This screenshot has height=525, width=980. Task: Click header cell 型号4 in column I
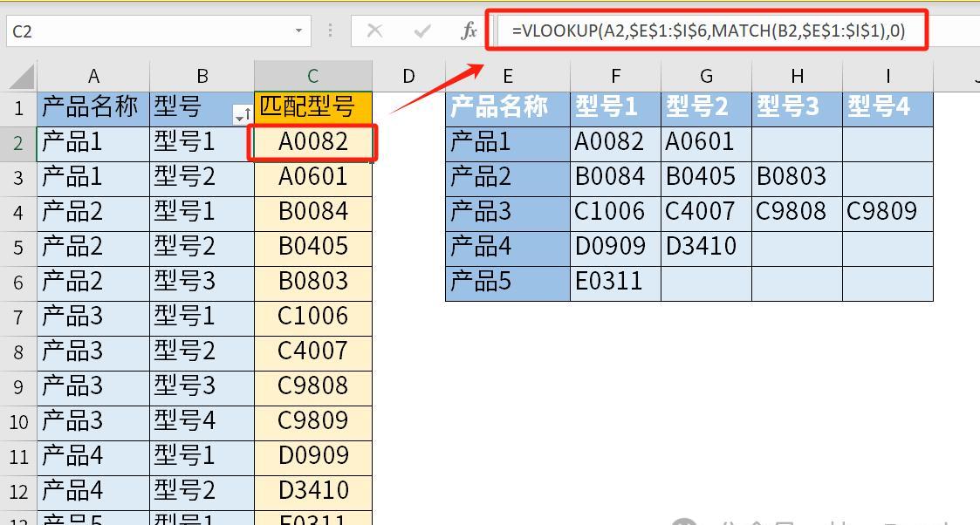tap(888, 109)
